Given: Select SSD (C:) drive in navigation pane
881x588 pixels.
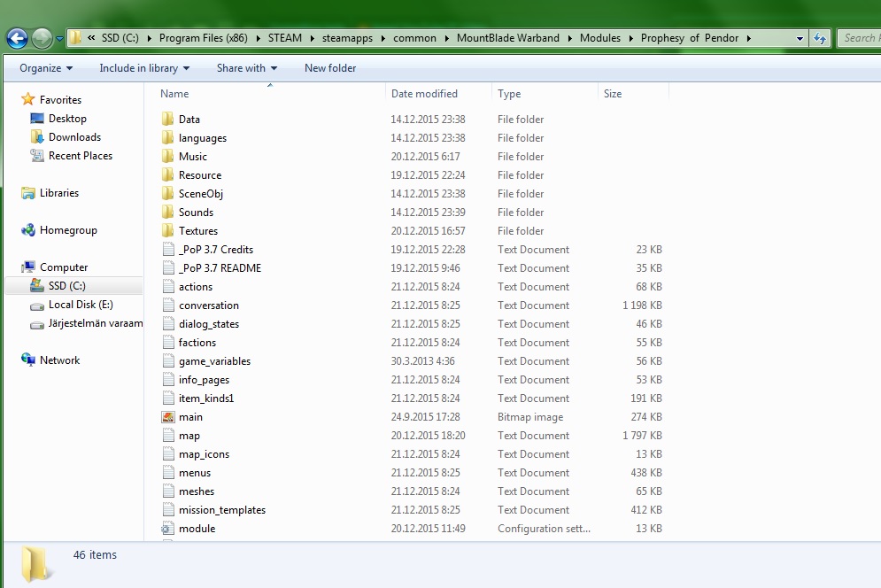Looking at the screenshot, I should 67,285.
